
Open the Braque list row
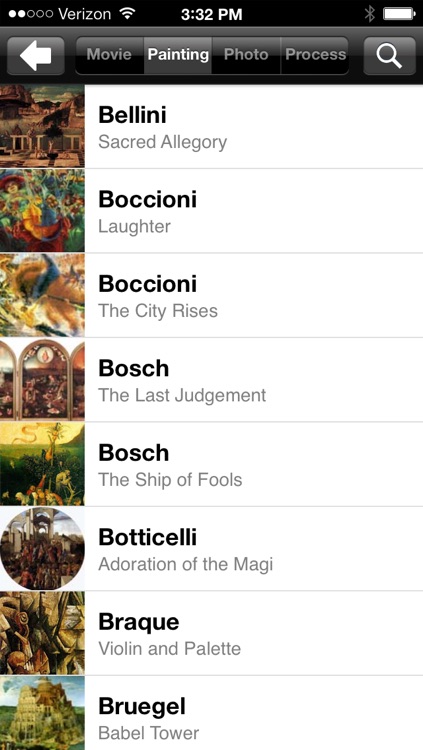[212, 633]
